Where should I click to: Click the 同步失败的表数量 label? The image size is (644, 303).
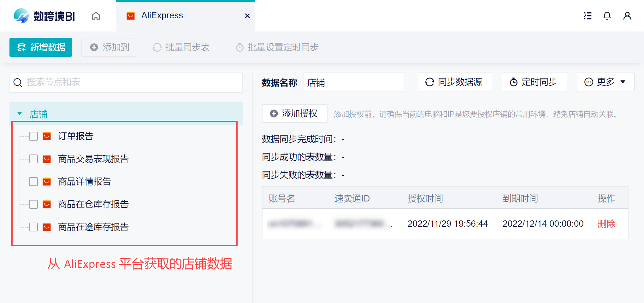299,175
